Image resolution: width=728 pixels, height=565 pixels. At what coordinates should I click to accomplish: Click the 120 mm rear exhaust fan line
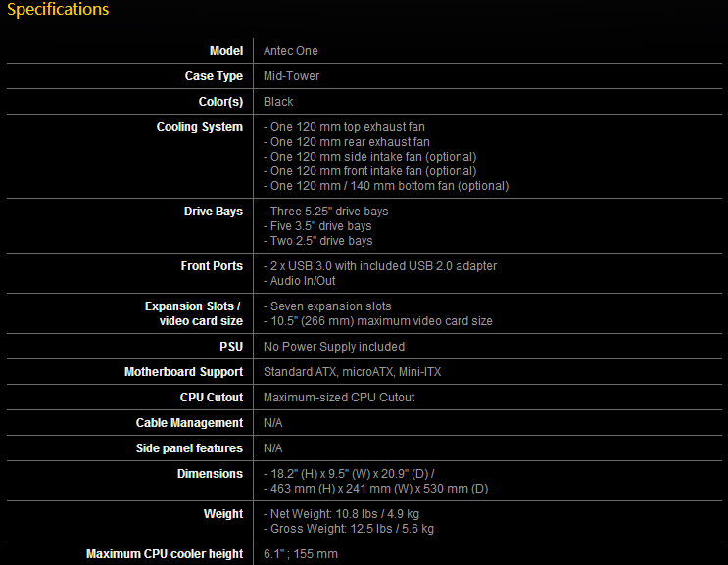[x=346, y=142]
